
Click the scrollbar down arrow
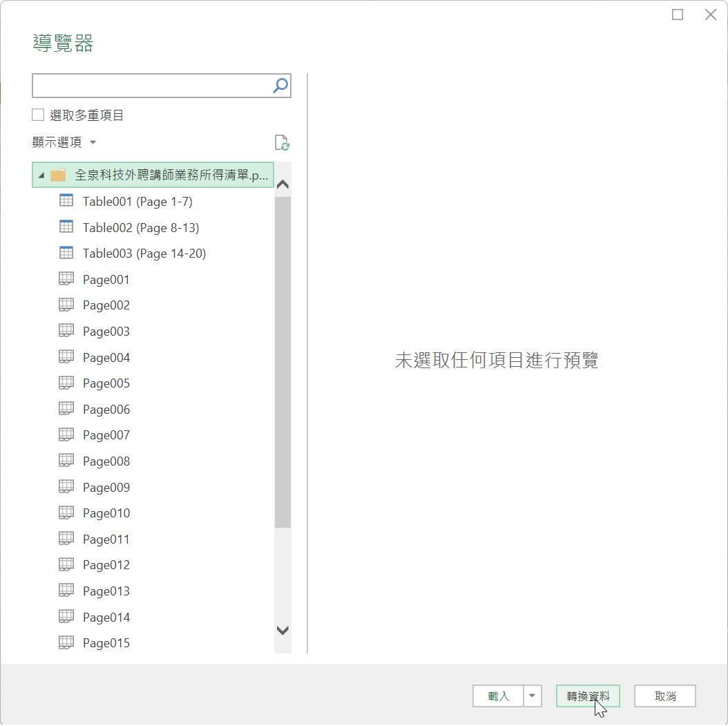coord(282,630)
